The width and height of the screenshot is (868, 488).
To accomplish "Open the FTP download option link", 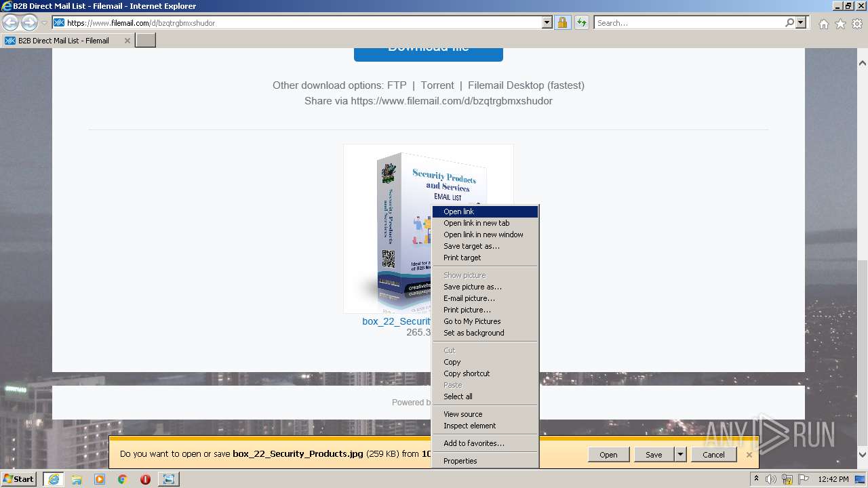I will pyautogui.click(x=397, y=85).
